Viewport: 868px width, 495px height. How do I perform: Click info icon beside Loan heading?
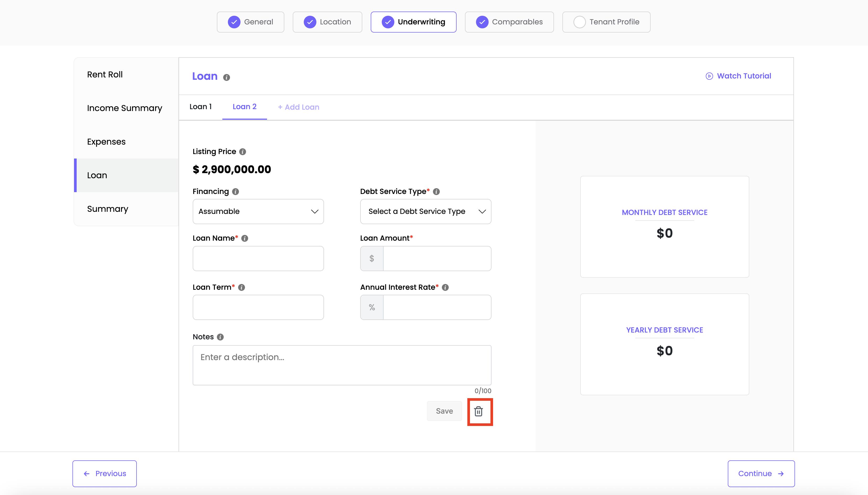point(226,77)
